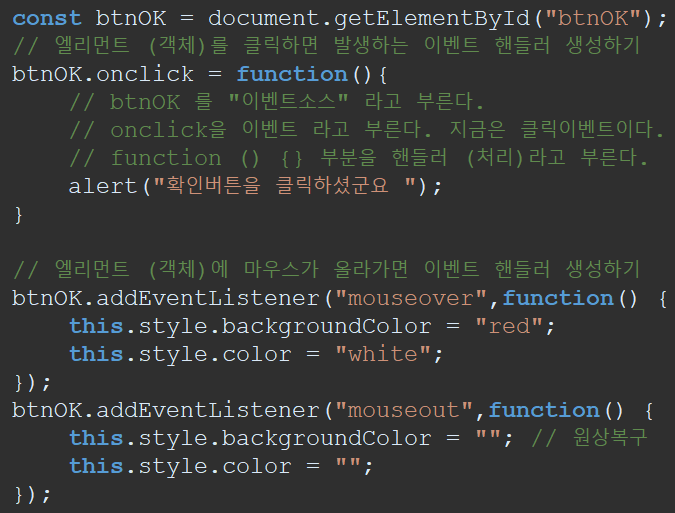Click the comment starting '// onclick을 이벤트'
675x513 pixels.
(x=366, y=130)
